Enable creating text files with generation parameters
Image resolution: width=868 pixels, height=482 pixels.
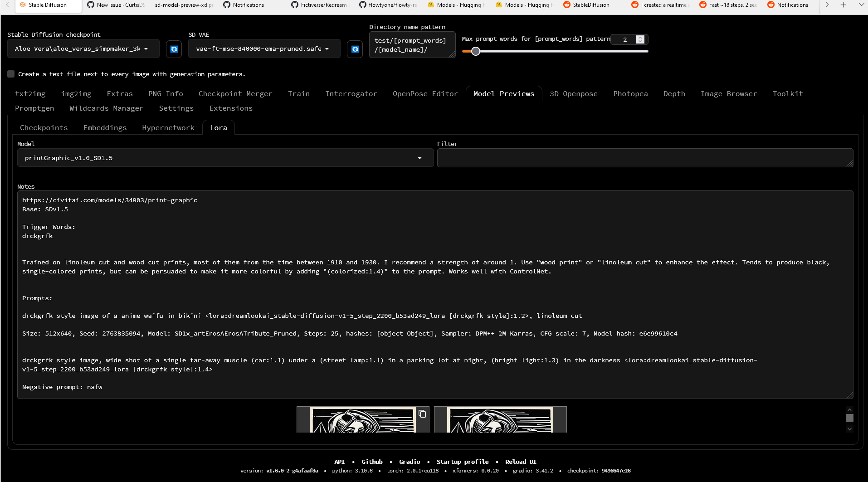coord(10,73)
